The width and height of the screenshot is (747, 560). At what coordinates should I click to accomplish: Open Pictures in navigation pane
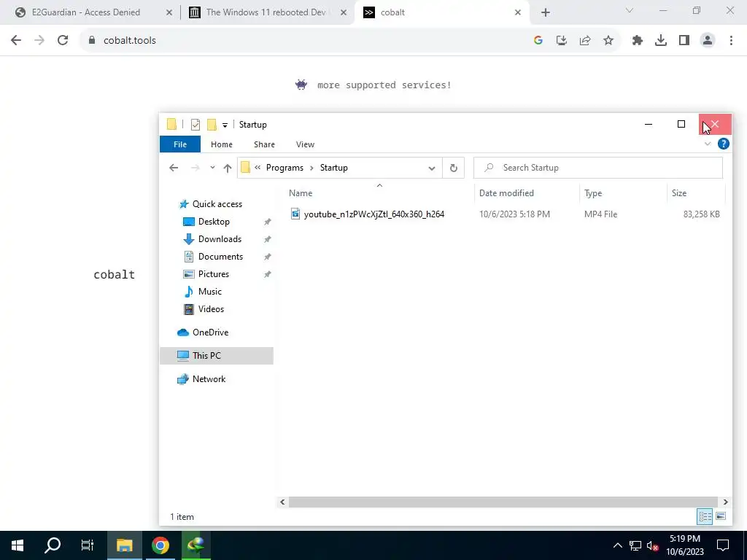click(214, 274)
